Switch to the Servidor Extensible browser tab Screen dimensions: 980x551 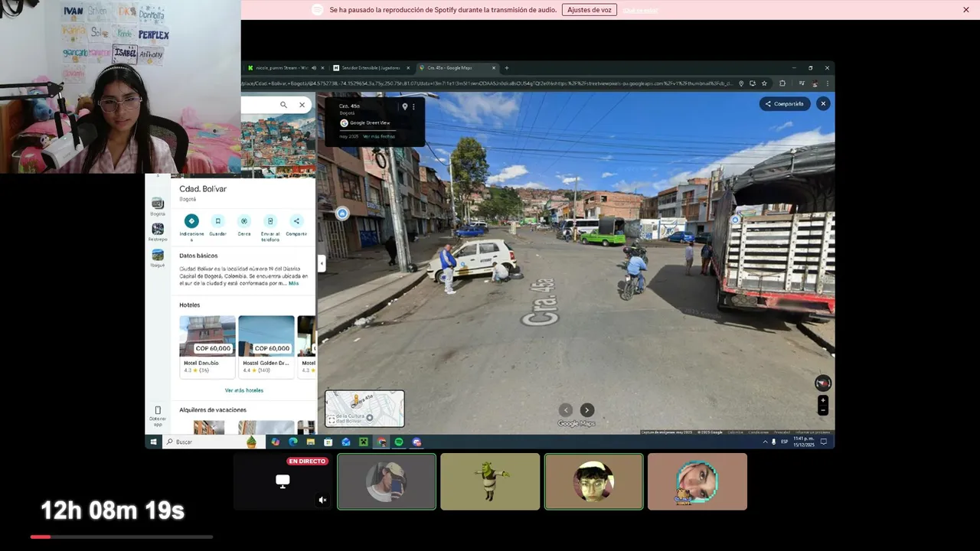pos(371,68)
